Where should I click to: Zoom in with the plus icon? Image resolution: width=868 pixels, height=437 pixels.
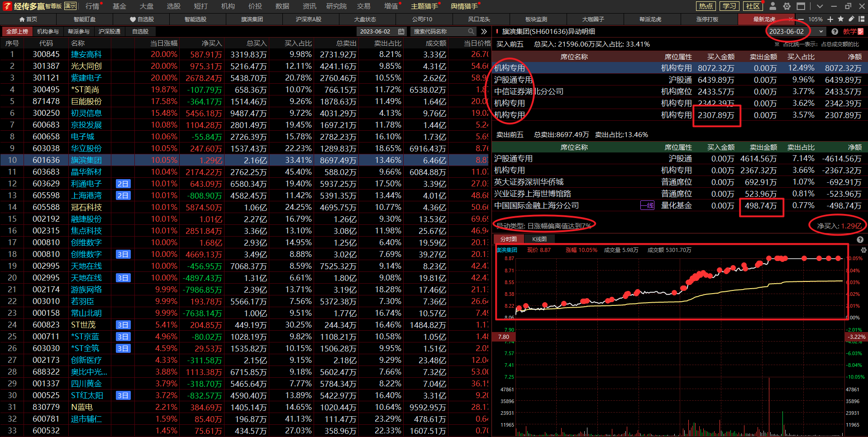(x=830, y=19)
